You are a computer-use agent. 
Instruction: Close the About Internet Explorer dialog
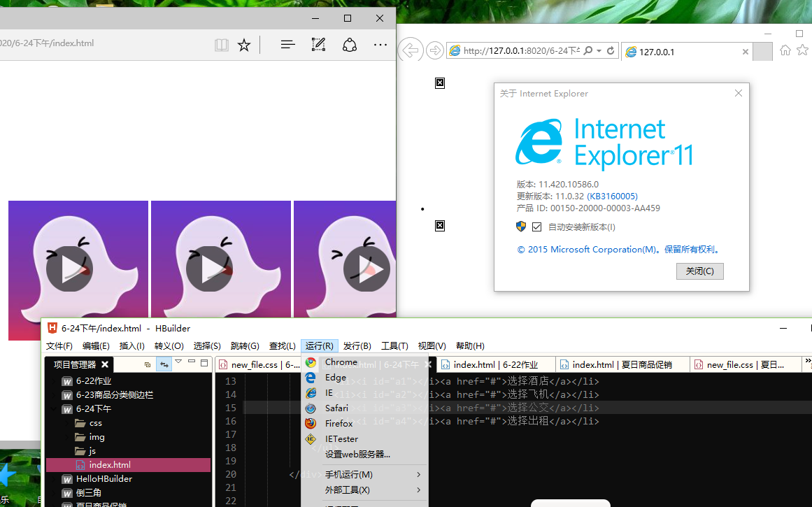(739, 93)
